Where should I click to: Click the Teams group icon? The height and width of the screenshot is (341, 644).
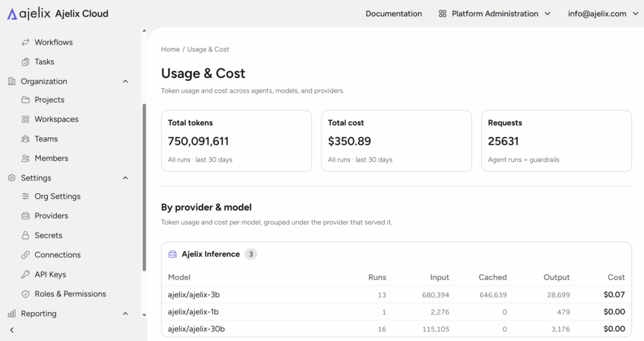click(x=25, y=139)
